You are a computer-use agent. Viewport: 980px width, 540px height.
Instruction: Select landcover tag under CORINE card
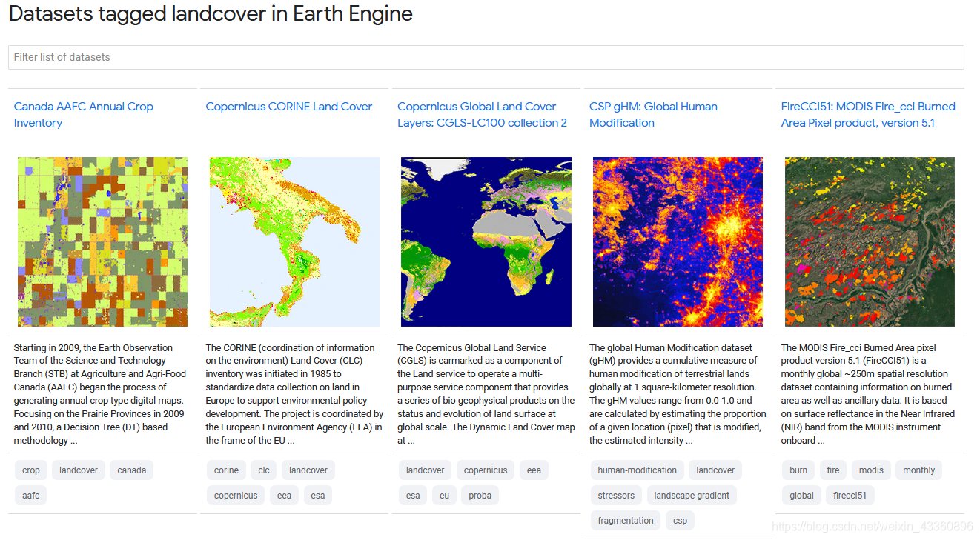(308, 470)
